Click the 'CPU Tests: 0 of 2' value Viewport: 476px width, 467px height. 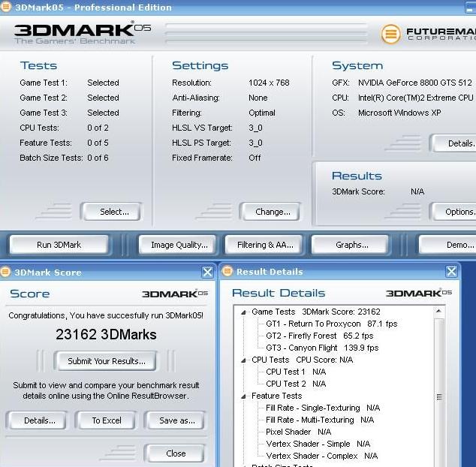point(98,128)
